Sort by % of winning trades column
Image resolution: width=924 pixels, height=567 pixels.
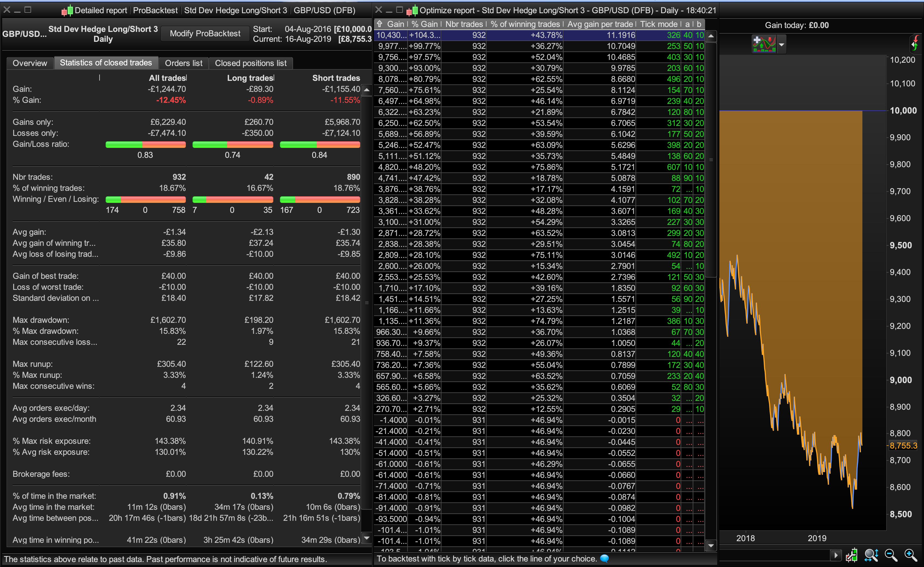[x=525, y=24]
